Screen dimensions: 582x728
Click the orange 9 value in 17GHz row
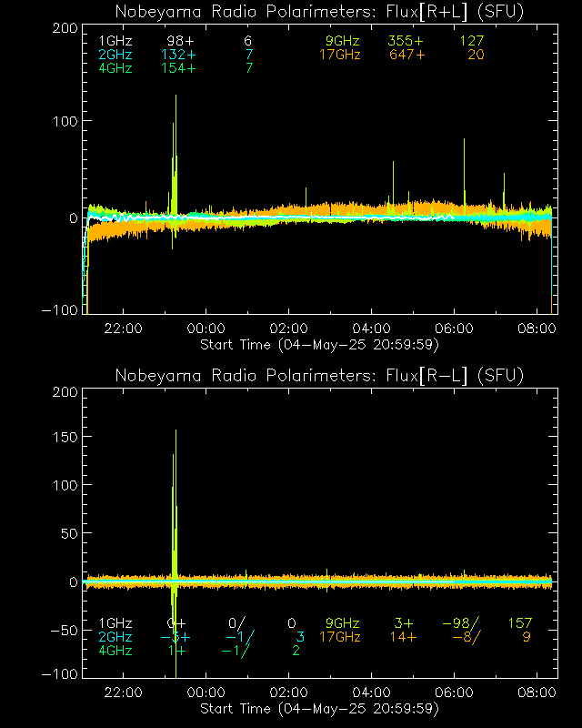(527, 637)
